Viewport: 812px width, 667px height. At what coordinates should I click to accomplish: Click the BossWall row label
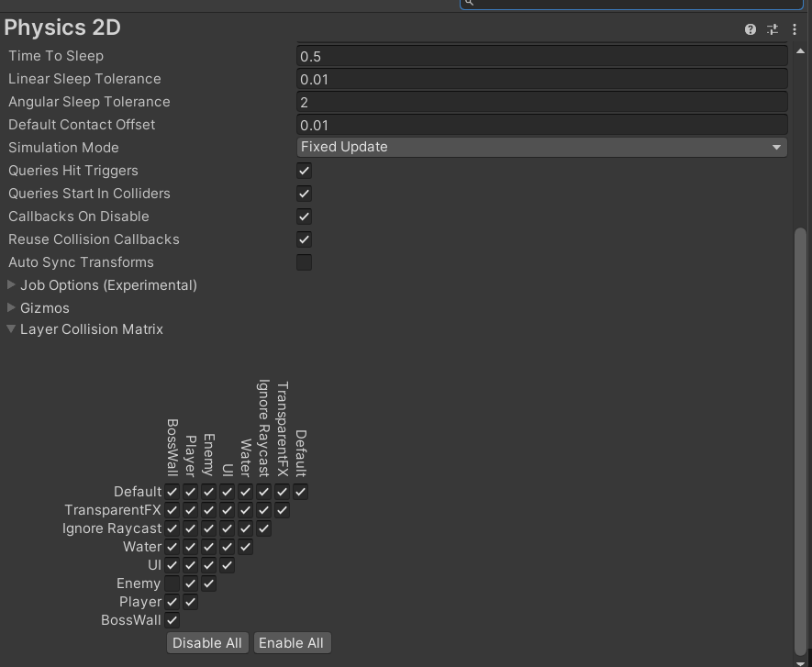point(131,620)
